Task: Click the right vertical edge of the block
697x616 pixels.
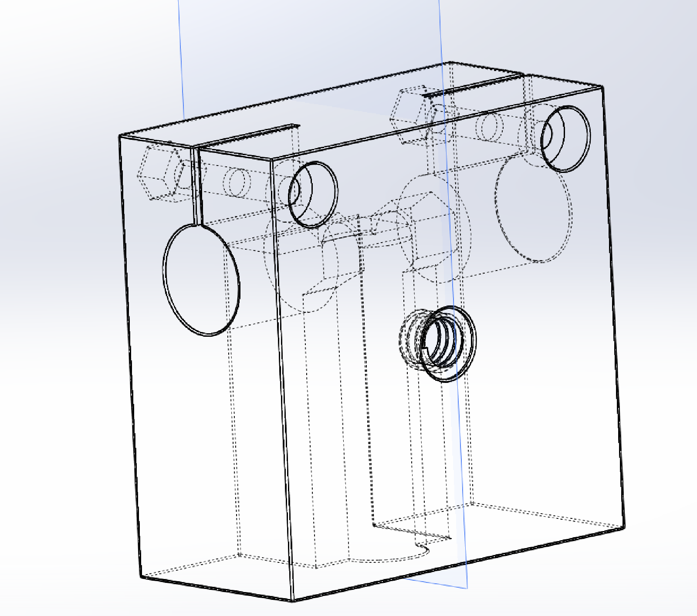Action: coord(614,305)
